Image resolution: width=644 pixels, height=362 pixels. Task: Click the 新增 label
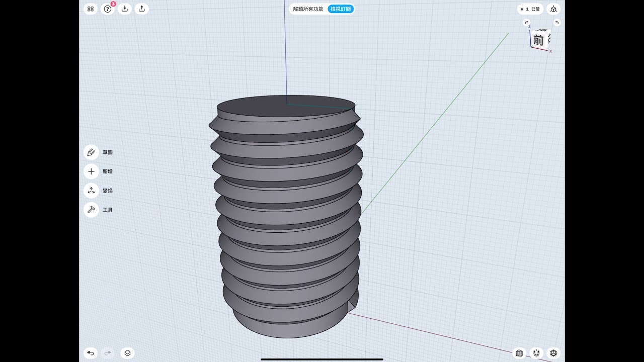(x=108, y=171)
